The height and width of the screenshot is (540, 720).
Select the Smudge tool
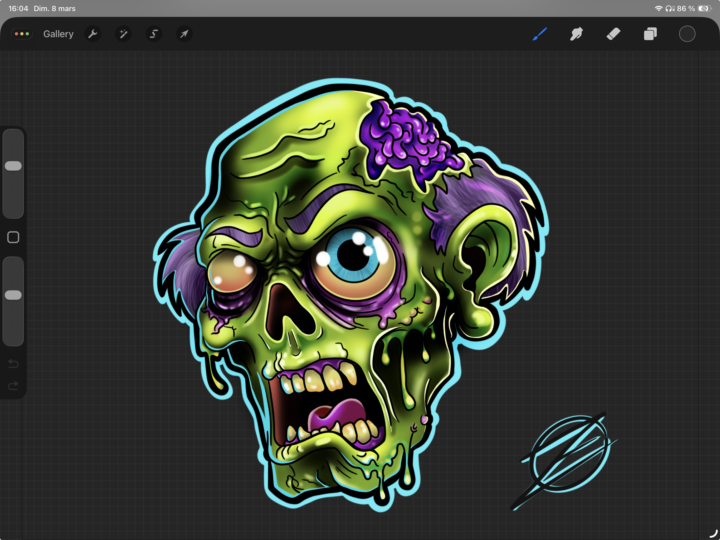pos(576,34)
